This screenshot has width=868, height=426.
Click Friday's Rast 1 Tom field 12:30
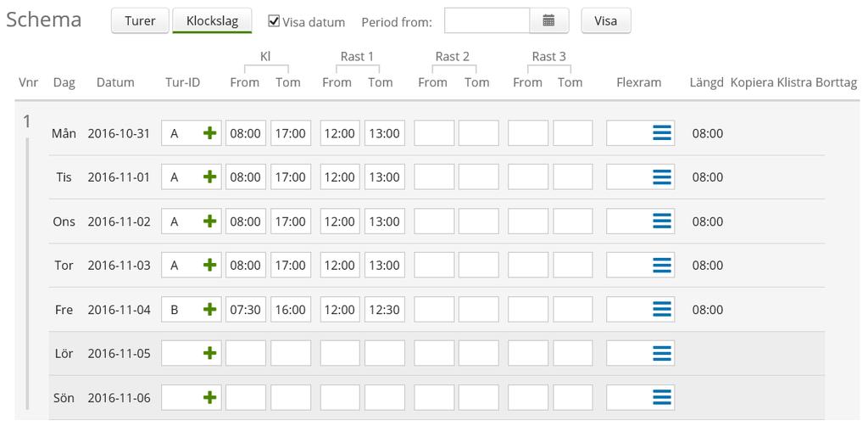[385, 310]
